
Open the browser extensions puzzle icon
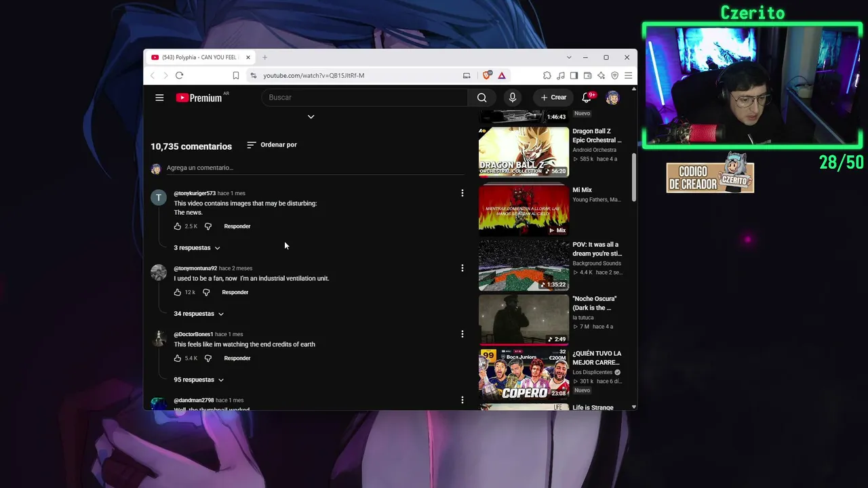click(547, 75)
